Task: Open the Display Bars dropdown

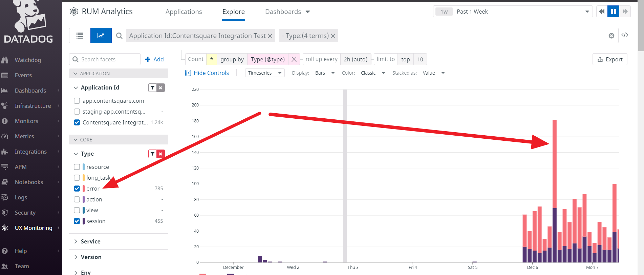Action: point(325,73)
